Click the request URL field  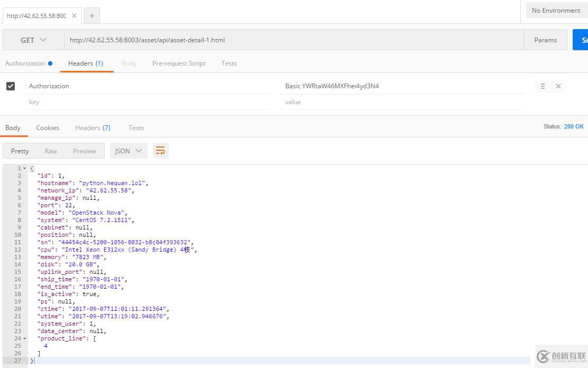[x=294, y=40]
